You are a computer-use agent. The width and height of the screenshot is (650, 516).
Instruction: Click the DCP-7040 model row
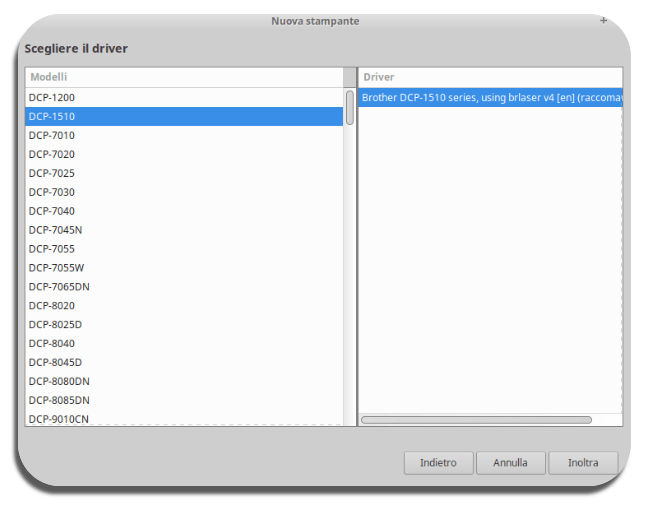(52, 211)
